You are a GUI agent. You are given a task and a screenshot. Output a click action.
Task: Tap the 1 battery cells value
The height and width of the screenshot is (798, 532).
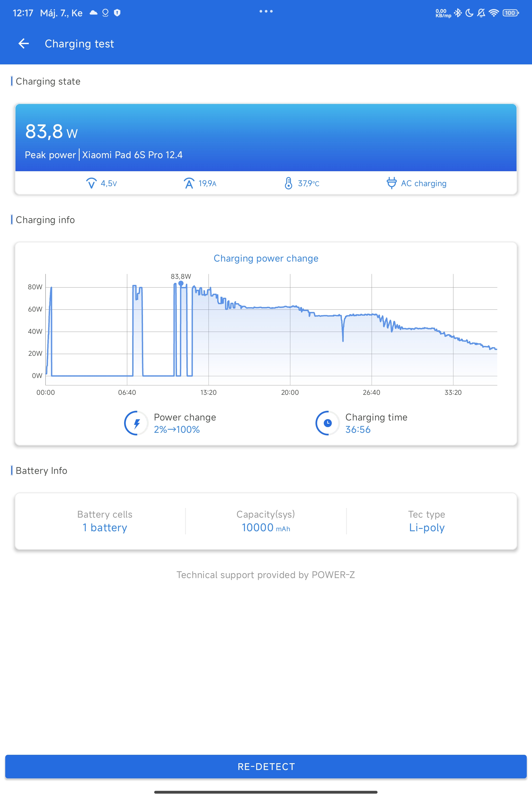click(x=105, y=528)
